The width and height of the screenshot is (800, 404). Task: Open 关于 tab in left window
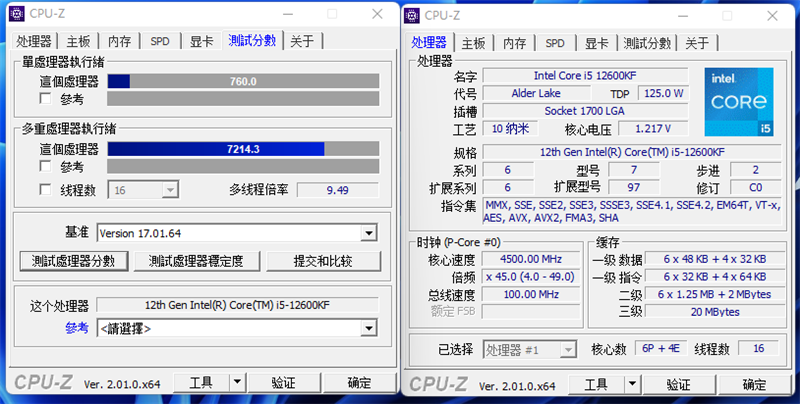pos(302,41)
